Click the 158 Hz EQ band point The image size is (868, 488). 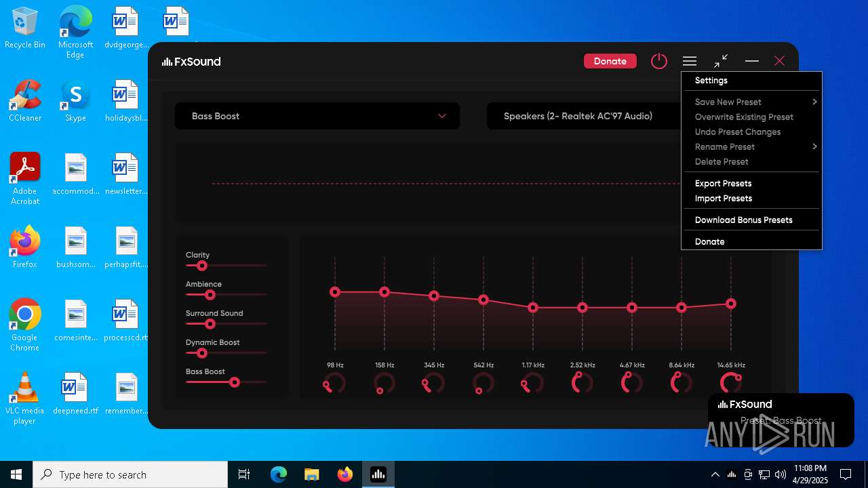click(384, 292)
